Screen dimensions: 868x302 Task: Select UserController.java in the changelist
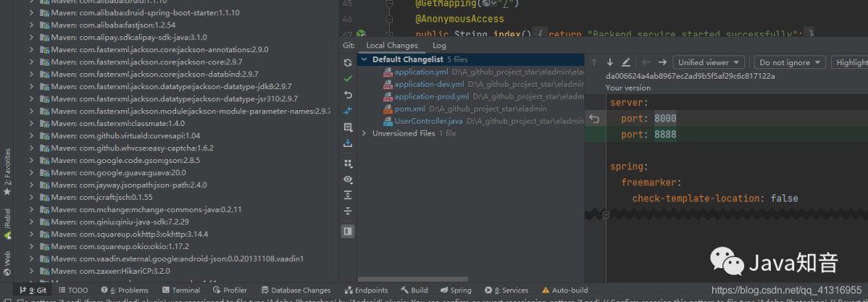428,121
